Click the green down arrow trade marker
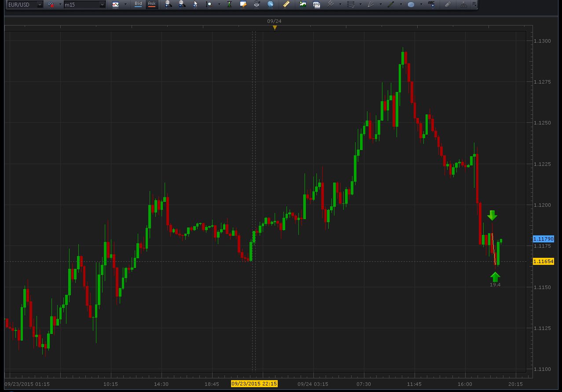Viewport: 562px width, 392px height. pos(492,215)
